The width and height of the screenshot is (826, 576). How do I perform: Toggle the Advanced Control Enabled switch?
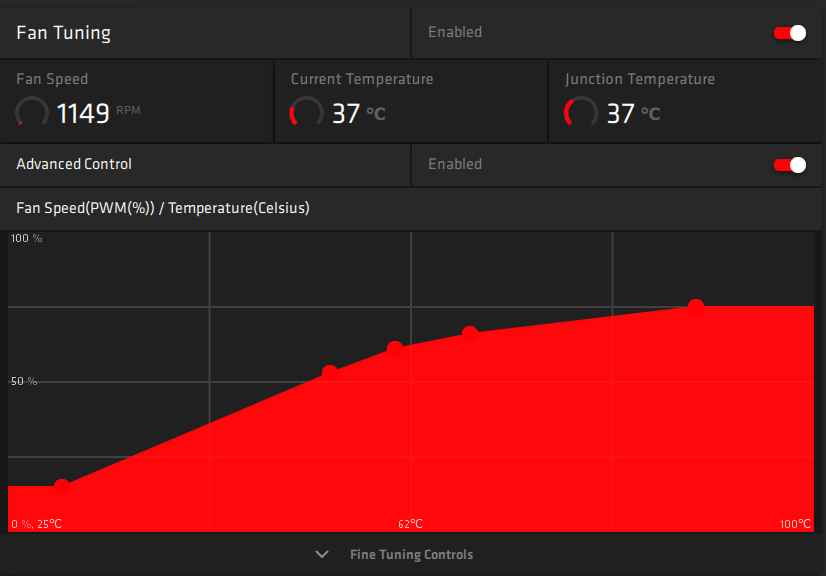790,165
